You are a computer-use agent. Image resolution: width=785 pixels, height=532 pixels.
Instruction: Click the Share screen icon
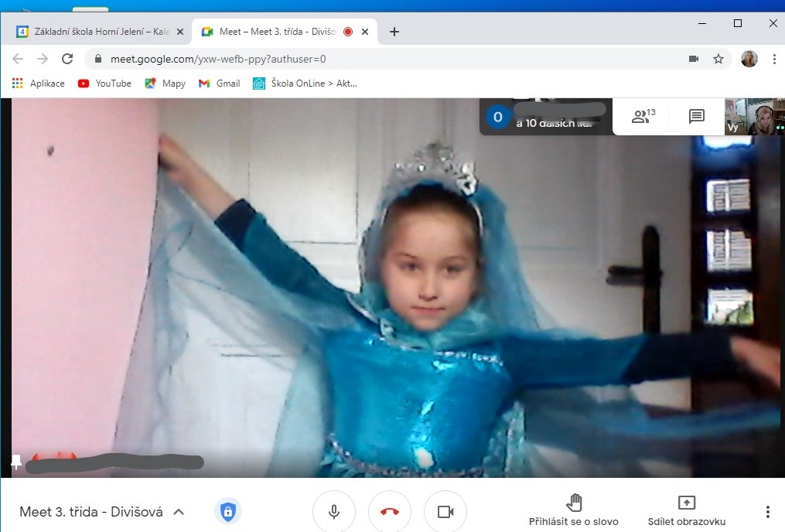(x=686, y=503)
